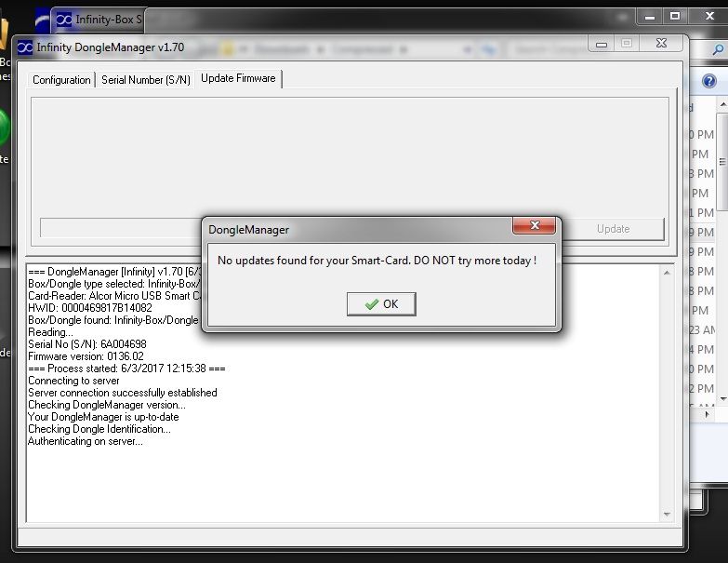This screenshot has width=728, height=563.
Task: Click DongleManager's greyed-out maximize button
Action: click(x=627, y=44)
